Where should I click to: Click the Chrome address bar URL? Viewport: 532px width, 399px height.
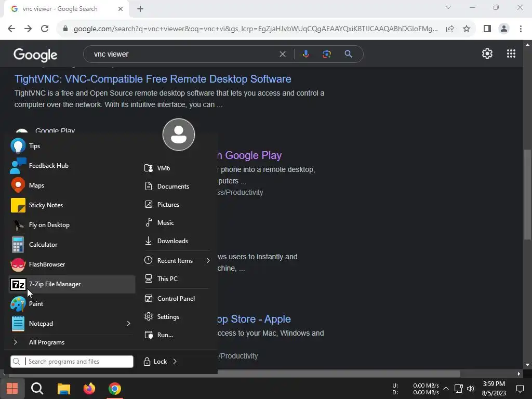(256, 29)
